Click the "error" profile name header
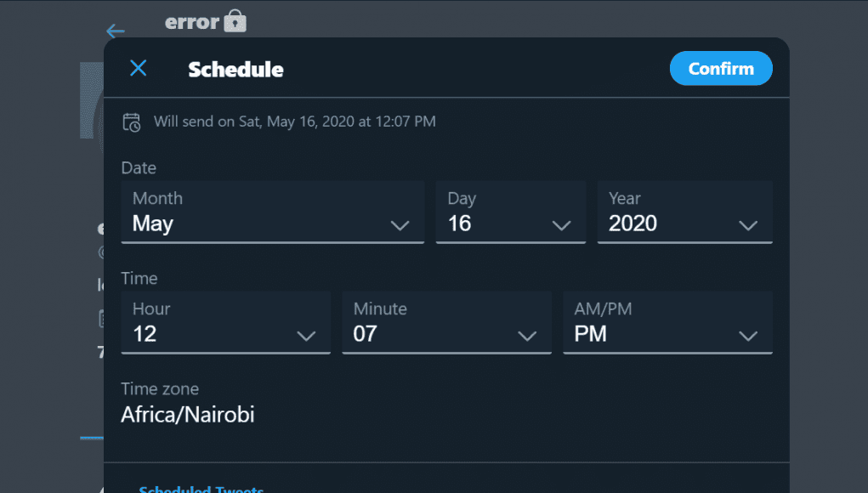Screen dimensions: 868x493 pyautogui.click(x=192, y=21)
